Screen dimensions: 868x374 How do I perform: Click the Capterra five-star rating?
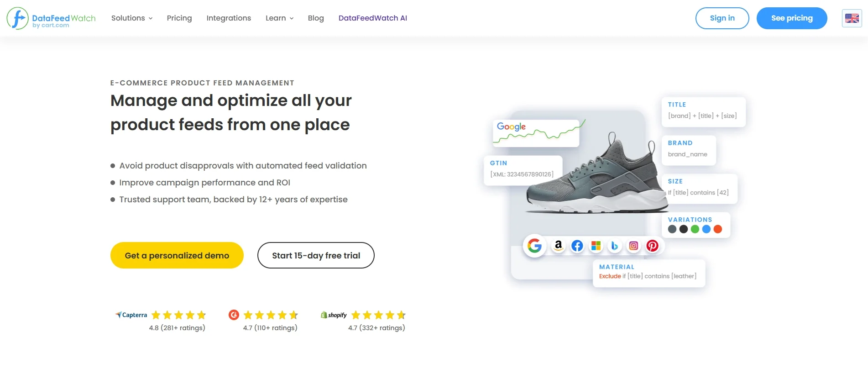coord(179,315)
